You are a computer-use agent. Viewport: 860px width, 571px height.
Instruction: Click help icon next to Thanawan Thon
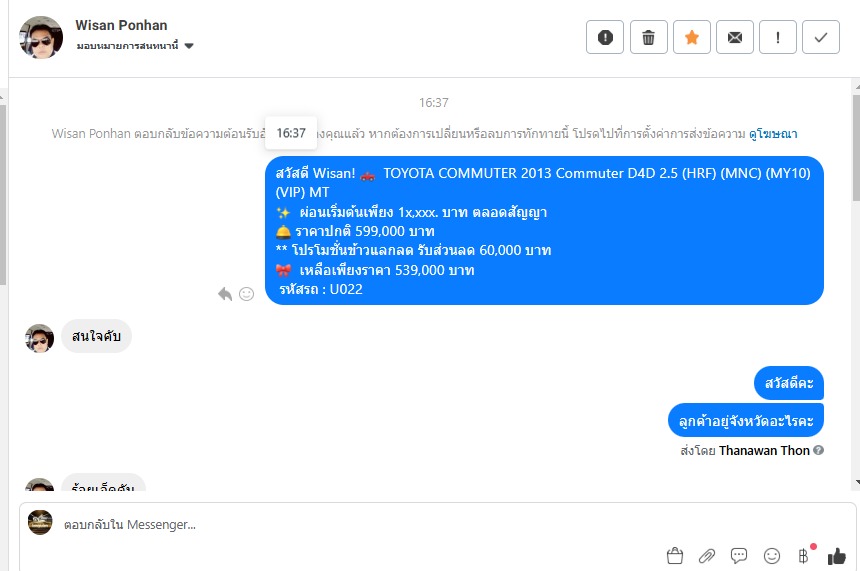pos(818,450)
